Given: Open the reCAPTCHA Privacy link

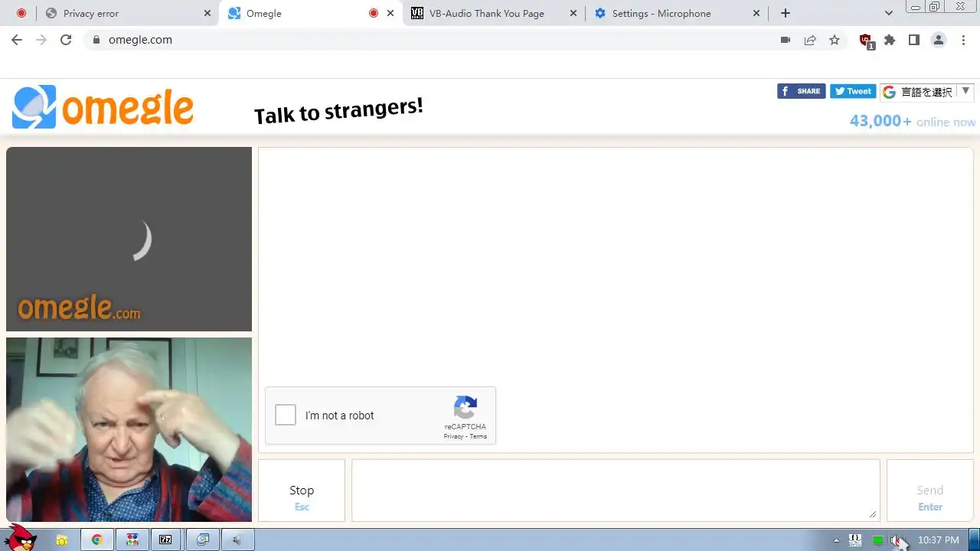Looking at the screenshot, I should coord(453,436).
